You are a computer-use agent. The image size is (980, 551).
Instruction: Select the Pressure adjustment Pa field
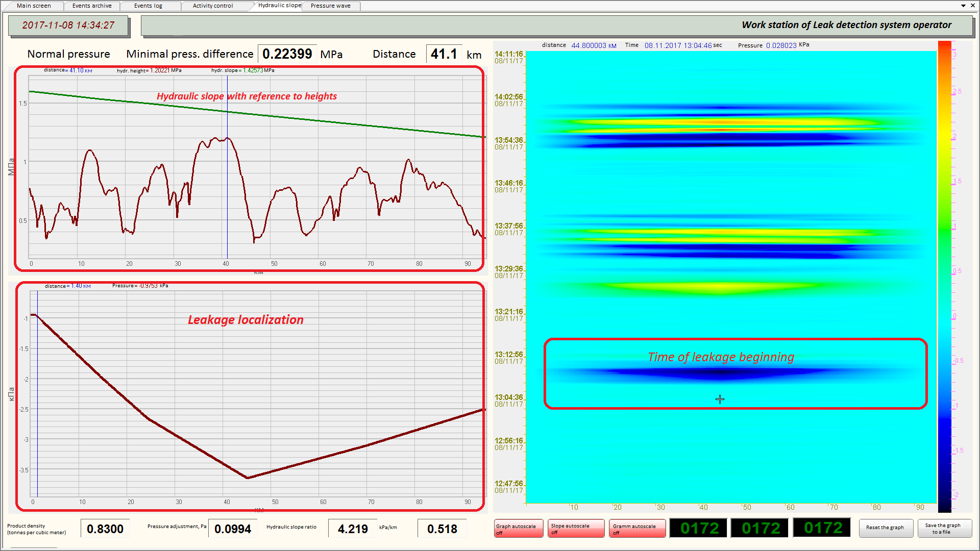click(x=233, y=529)
